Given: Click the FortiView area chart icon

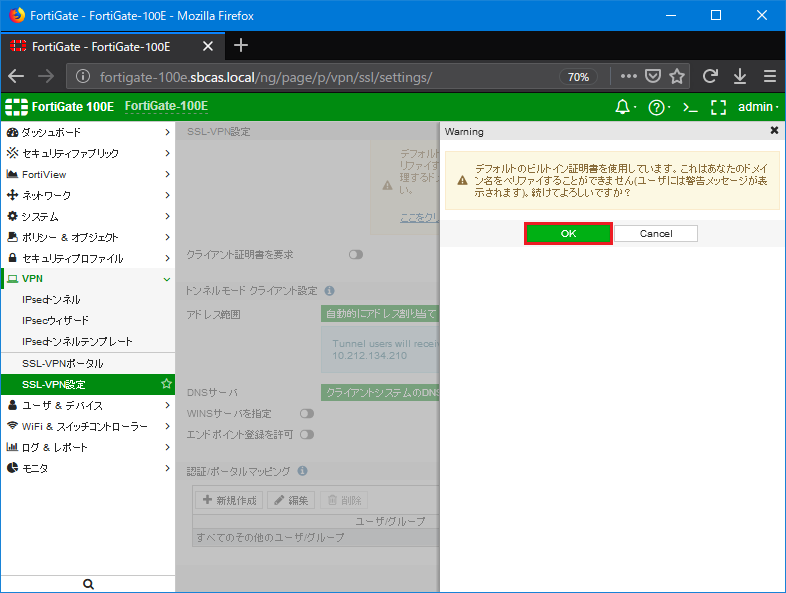Looking at the screenshot, I should point(12,174).
